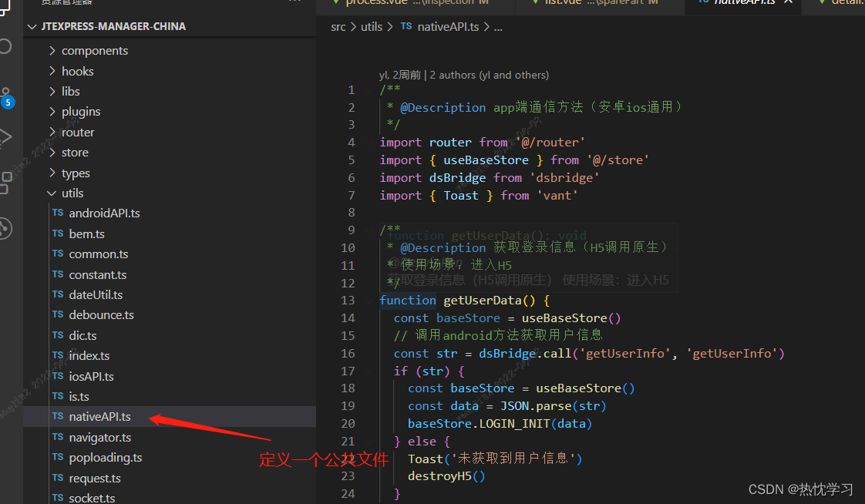The width and height of the screenshot is (865, 504).
Task: Click the TS icon beside constant.ts
Action: (58, 274)
